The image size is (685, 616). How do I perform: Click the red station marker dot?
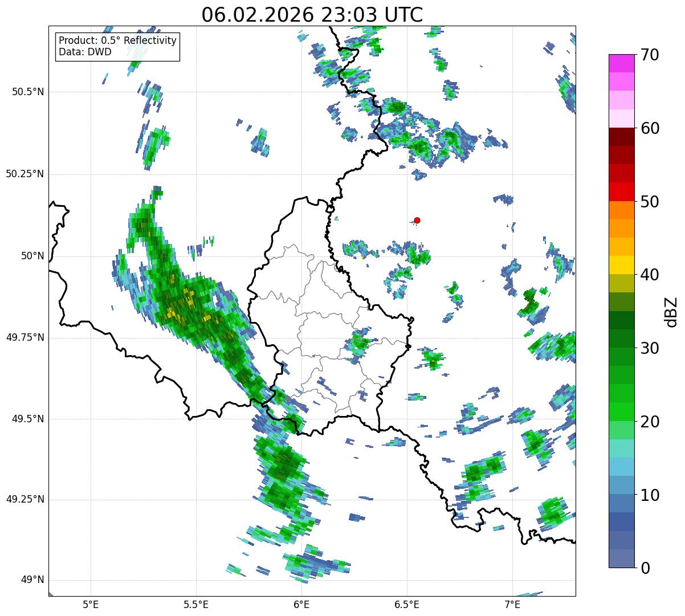417,220
